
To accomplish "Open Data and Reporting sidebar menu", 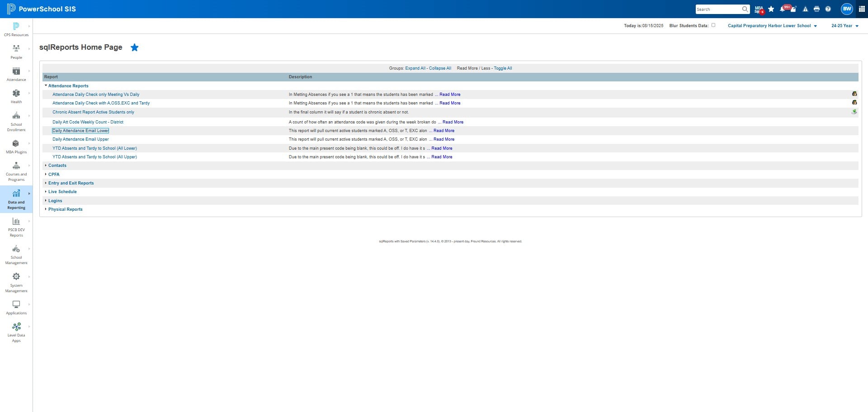I will pos(16,199).
